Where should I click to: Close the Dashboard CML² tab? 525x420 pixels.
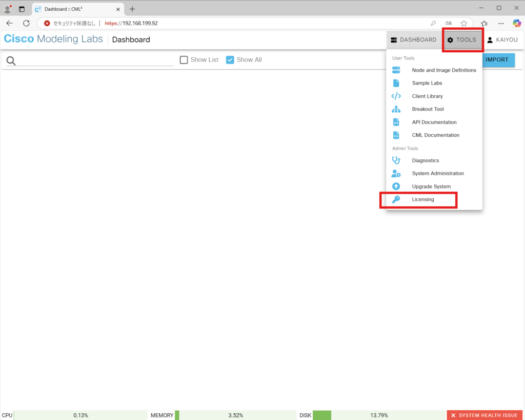(x=118, y=9)
